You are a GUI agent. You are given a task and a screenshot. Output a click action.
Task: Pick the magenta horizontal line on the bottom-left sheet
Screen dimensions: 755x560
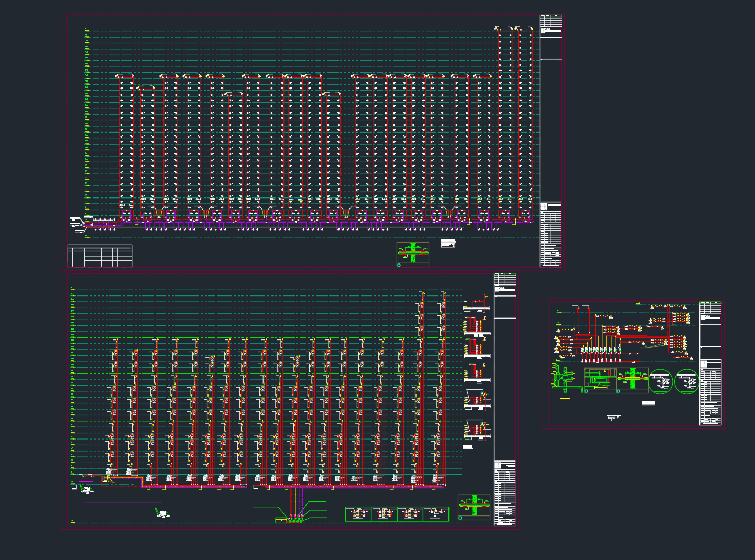tap(123, 502)
